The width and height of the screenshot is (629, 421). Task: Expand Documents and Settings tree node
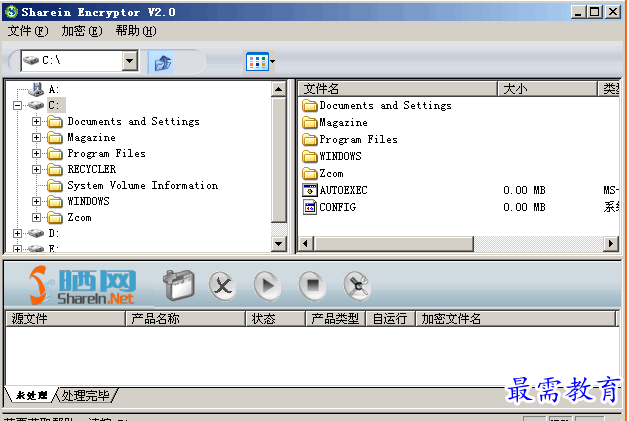(36, 121)
